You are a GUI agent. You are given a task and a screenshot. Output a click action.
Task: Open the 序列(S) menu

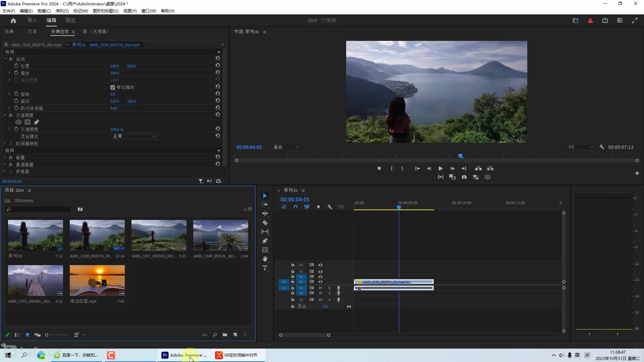(62, 11)
